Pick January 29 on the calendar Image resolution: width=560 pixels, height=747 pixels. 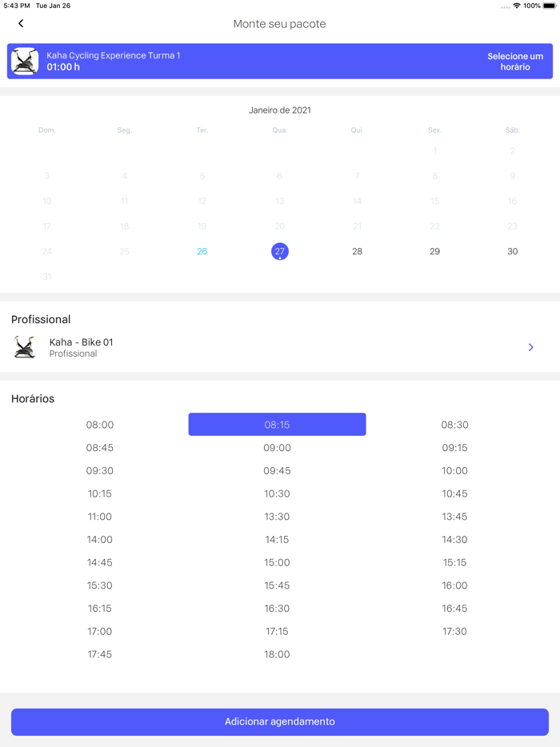[434, 251]
